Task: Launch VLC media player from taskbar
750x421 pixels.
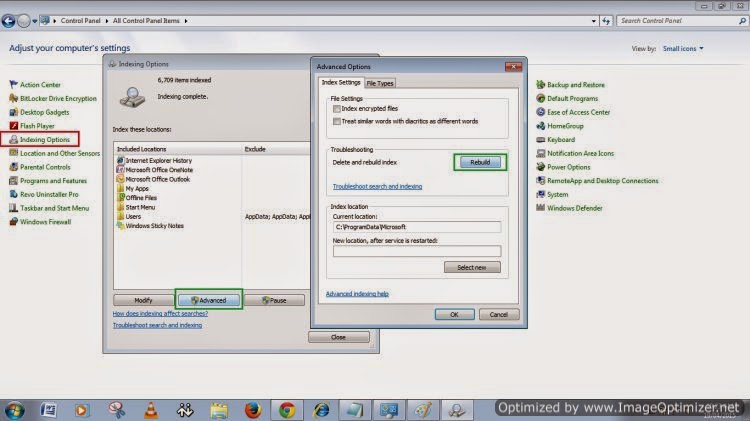Action: [x=151, y=410]
